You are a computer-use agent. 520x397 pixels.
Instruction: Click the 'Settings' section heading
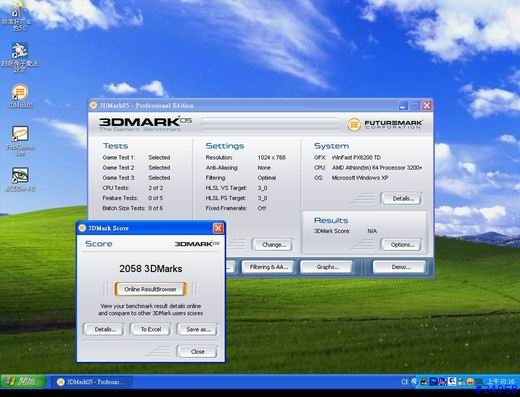tap(225, 146)
